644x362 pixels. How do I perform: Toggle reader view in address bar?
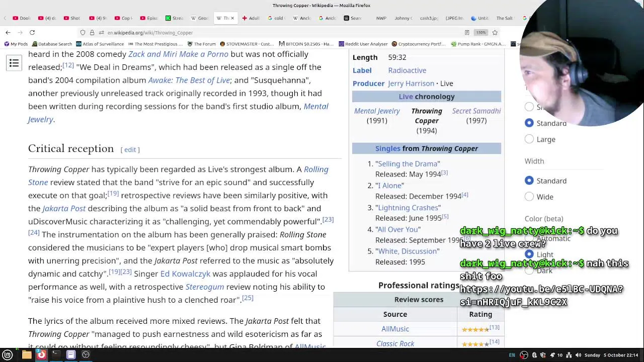tap(467, 33)
